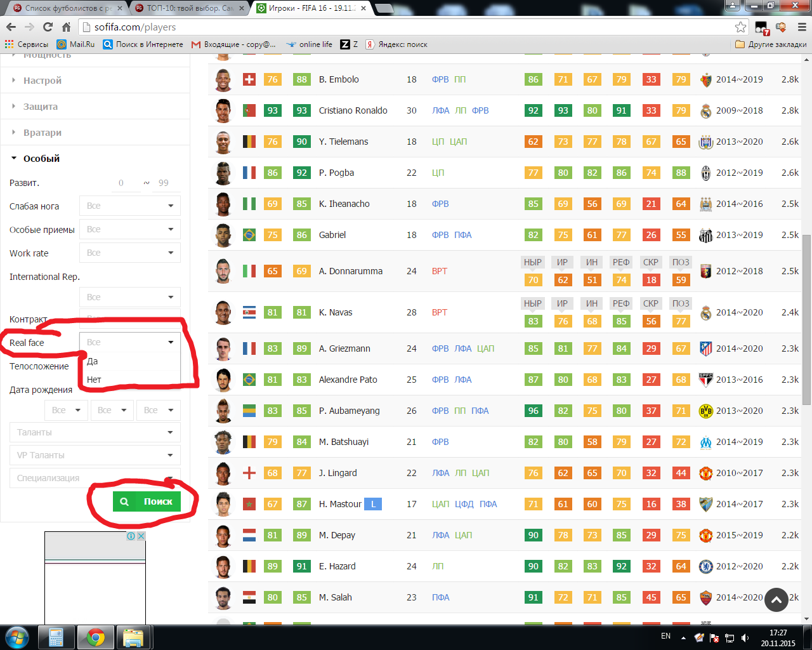Click the Switzerland flag next to Embolo
Image resolution: width=812 pixels, height=650 pixels.
pos(249,79)
